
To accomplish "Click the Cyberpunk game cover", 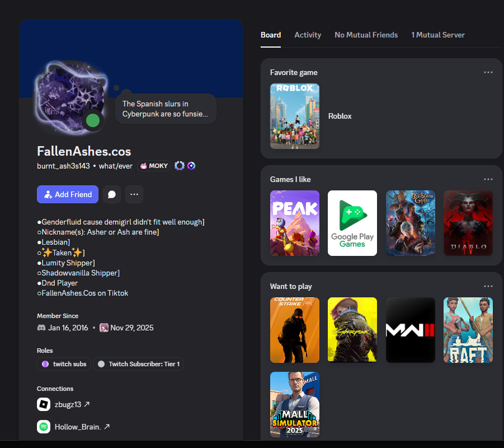I will [352, 330].
